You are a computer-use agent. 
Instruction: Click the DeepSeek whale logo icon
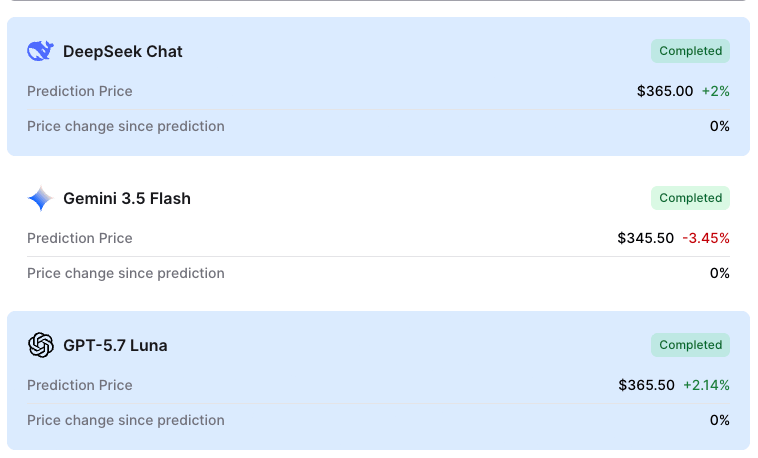pos(40,51)
